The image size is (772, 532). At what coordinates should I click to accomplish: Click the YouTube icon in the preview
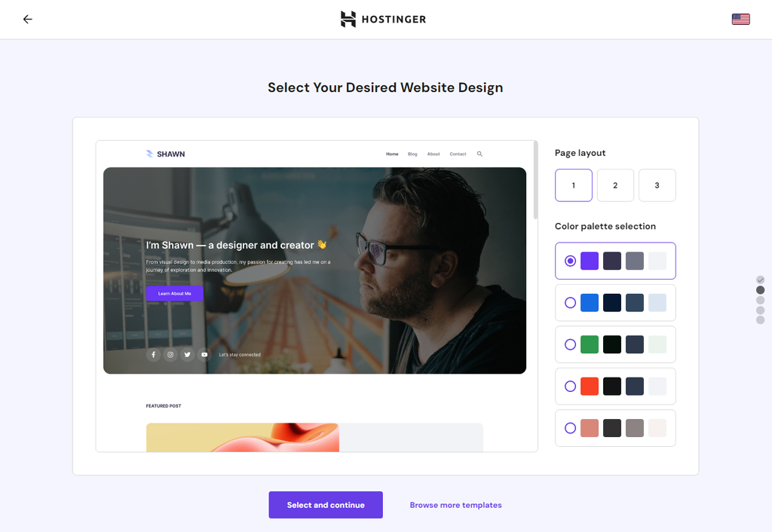(x=204, y=354)
